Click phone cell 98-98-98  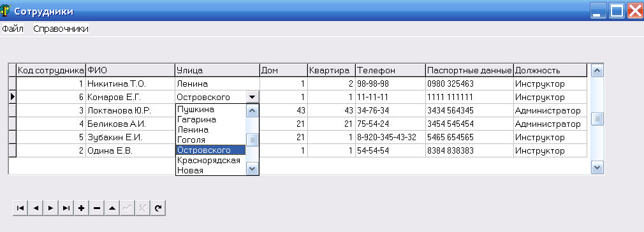tap(390, 83)
